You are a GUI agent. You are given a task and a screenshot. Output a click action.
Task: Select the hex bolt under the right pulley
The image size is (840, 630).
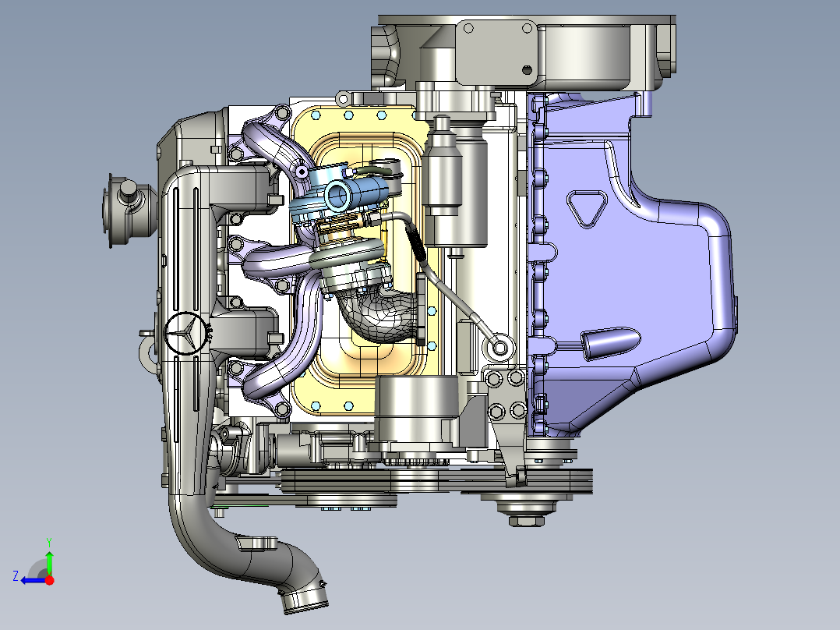pyautogui.click(x=527, y=521)
